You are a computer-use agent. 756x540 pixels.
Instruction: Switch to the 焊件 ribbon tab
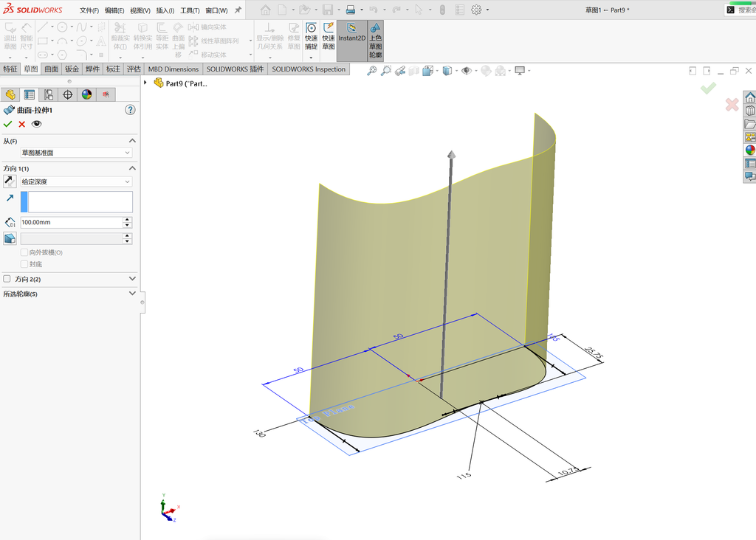click(x=92, y=69)
